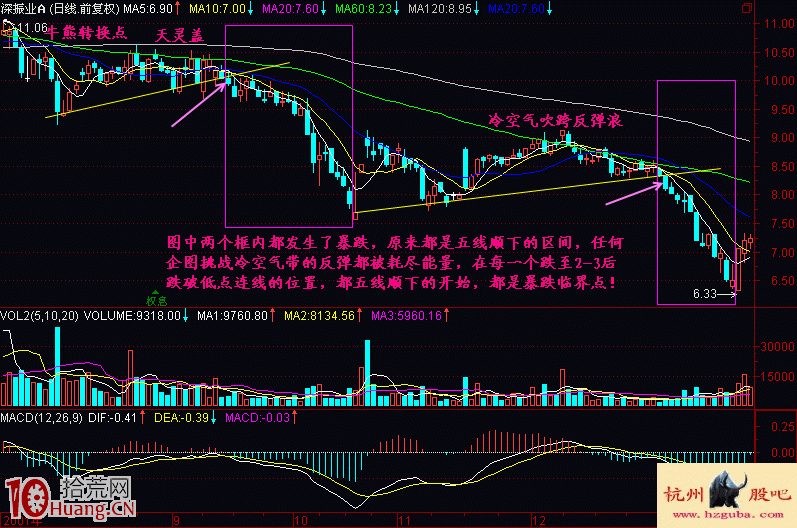The height and width of the screenshot is (528, 797).
Task: Click the 0.00 MACD axis label
Action: pyautogui.click(x=783, y=453)
